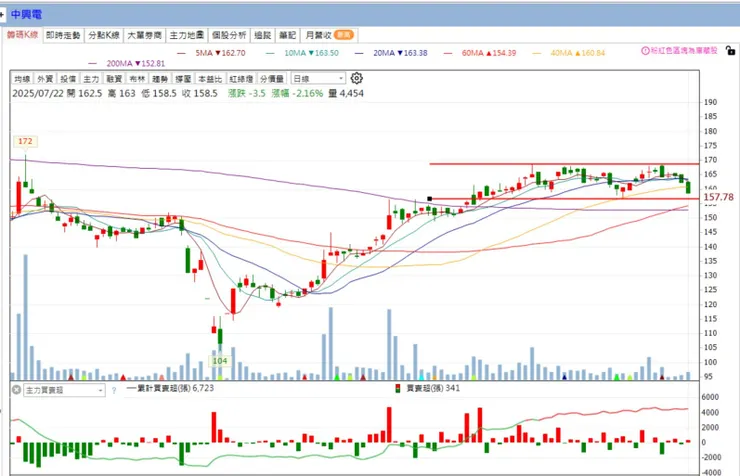Click the 172 high price label

click(25, 141)
